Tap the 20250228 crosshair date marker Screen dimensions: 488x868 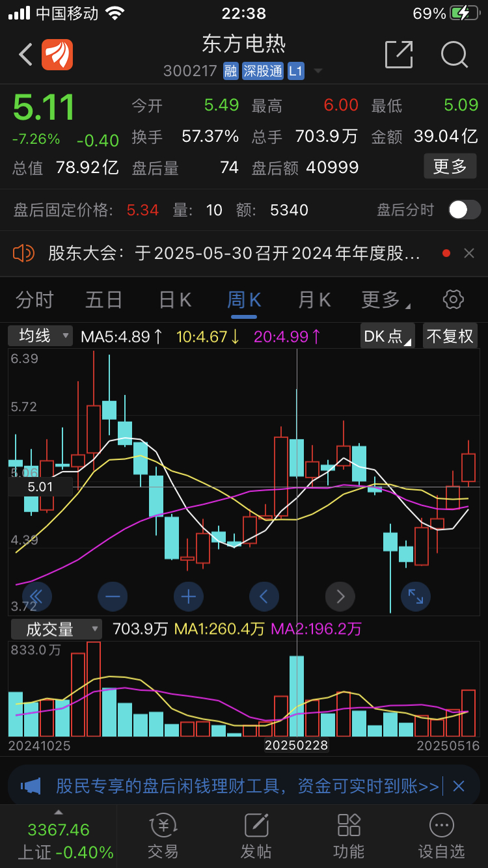[296, 745]
